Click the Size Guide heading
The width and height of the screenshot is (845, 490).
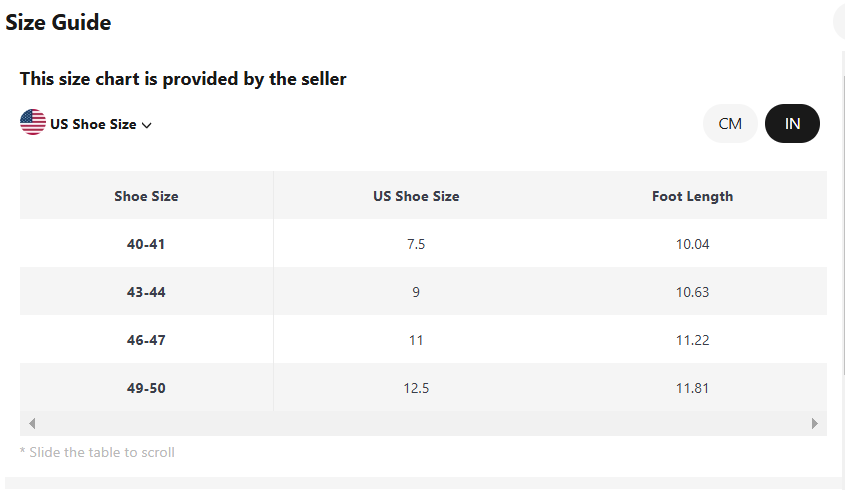[58, 22]
